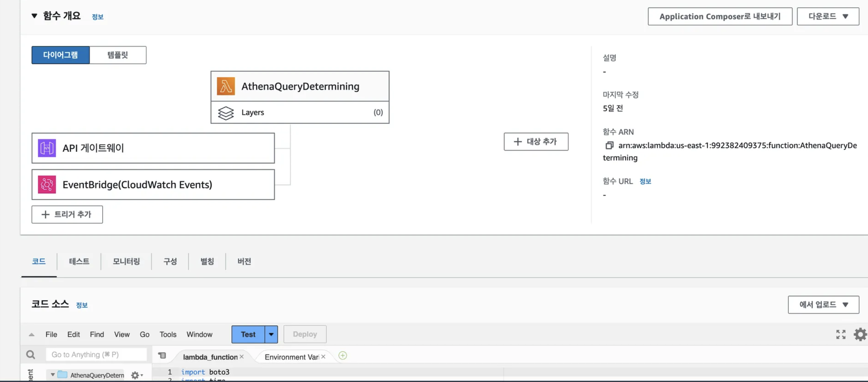Click the Test button
This screenshot has width=868, height=382.
tap(248, 334)
